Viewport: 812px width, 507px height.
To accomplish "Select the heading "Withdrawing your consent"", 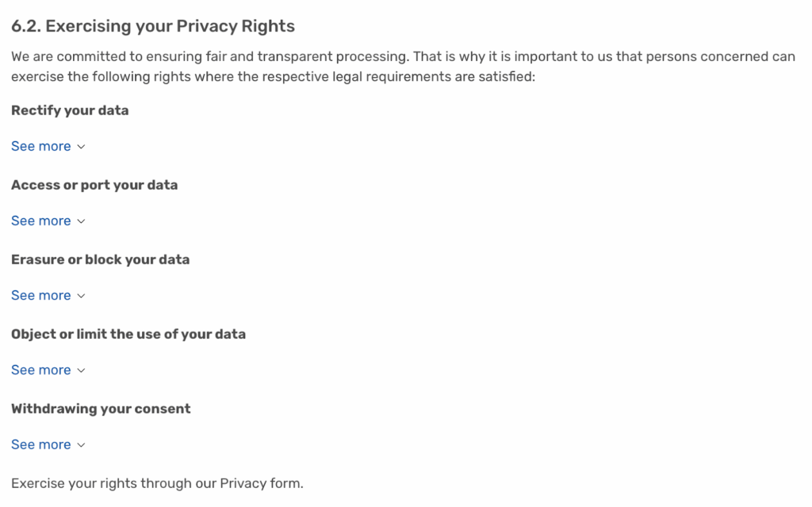I will click(x=101, y=409).
